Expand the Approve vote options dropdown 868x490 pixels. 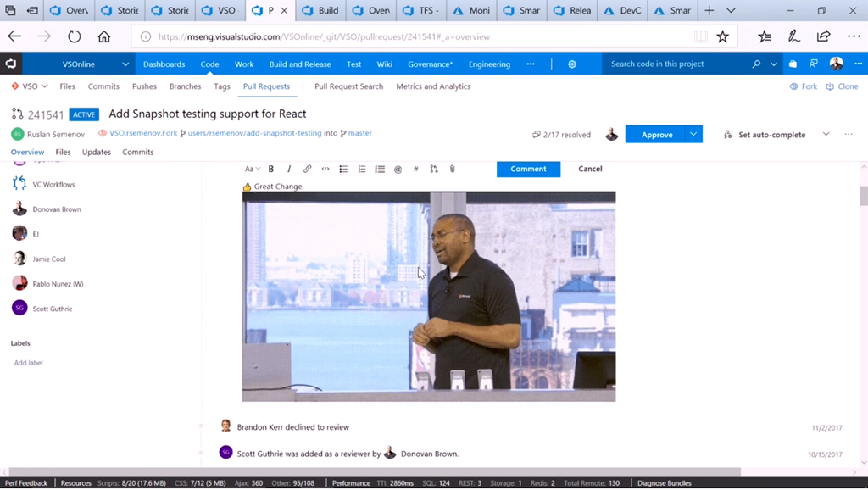tap(693, 135)
